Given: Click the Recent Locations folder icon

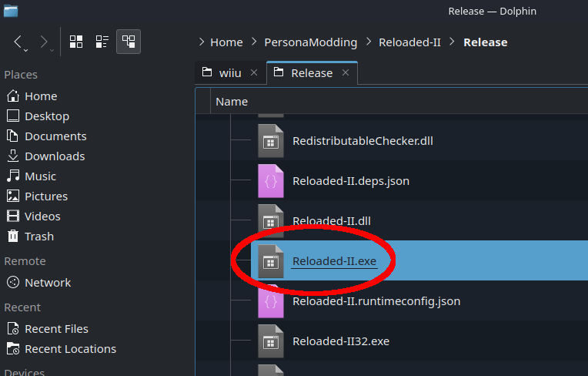Looking at the screenshot, I should 13,348.
